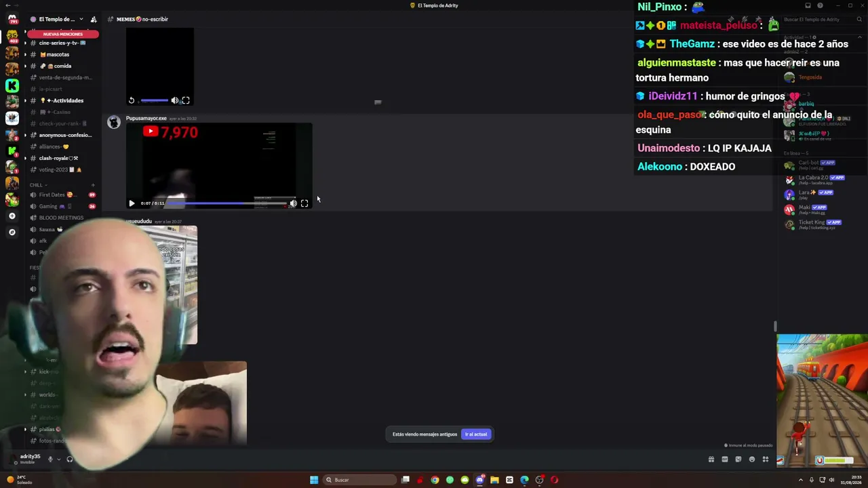Screen dimensions: 868x488
Task: Open Discord help icon
Action: [x=820, y=5]
